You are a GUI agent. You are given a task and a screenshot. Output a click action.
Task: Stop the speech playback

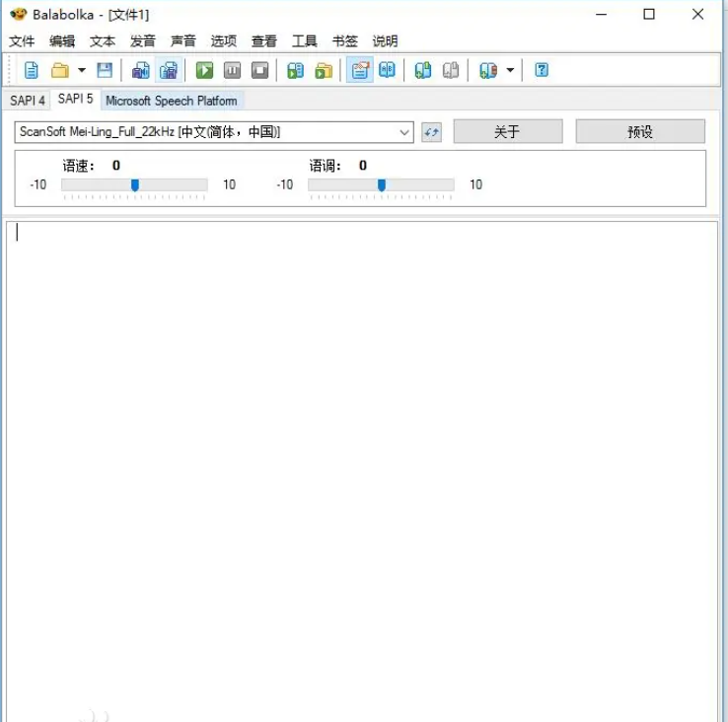(x=259, y=71)
